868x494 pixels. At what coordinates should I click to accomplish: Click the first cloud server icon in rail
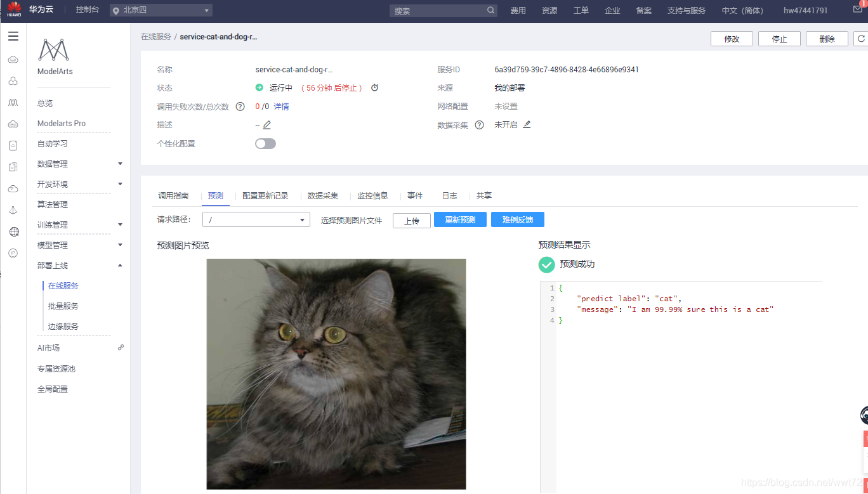13,59
